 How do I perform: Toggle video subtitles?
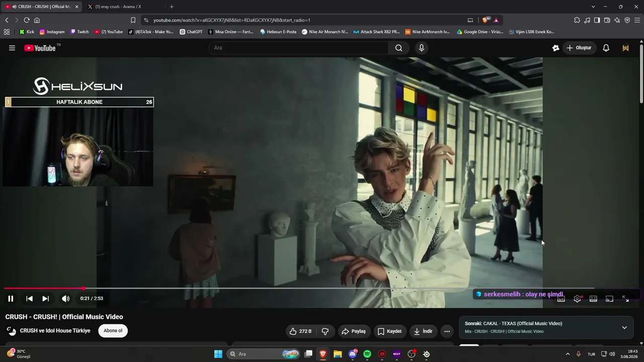(x=561, y=299)
